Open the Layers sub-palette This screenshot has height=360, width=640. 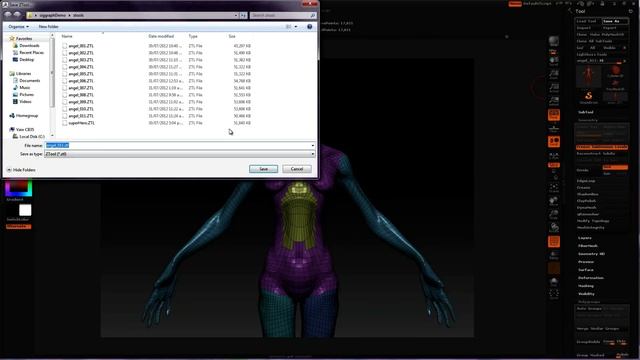coord(584,238)
